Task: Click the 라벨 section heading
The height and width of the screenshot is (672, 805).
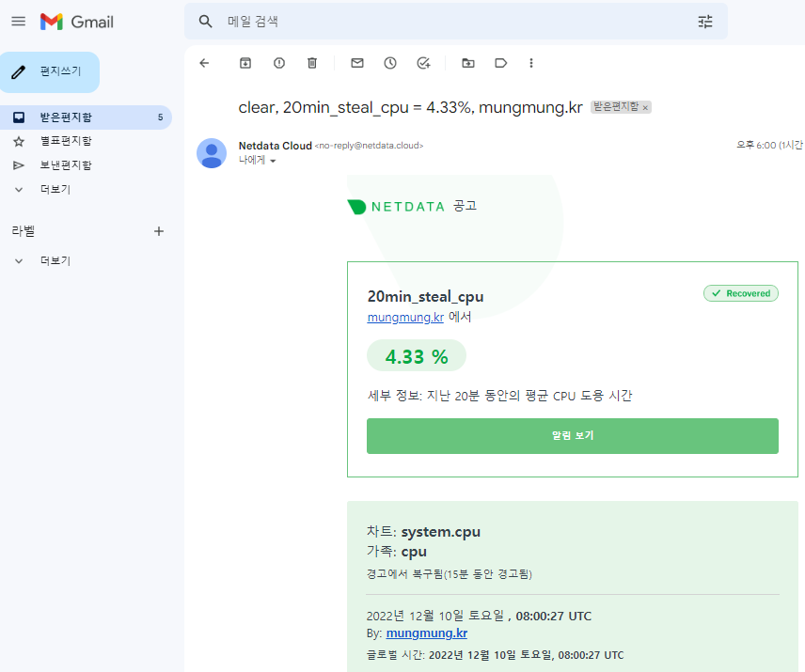Action: (x=24, y=231)
